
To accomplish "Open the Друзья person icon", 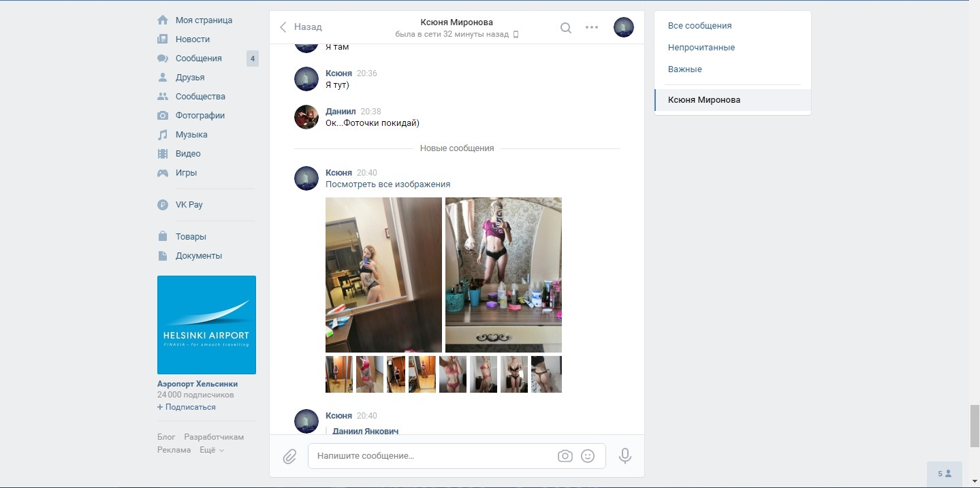I will 163,77.
